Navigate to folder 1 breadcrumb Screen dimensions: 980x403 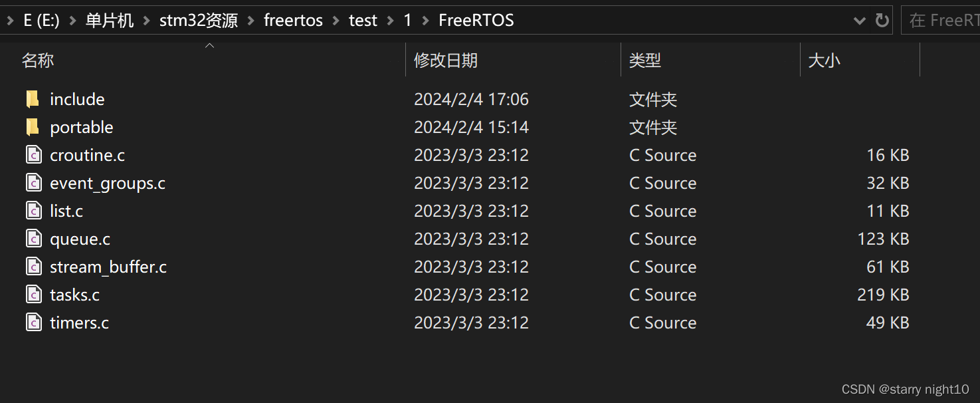[407, 21]
